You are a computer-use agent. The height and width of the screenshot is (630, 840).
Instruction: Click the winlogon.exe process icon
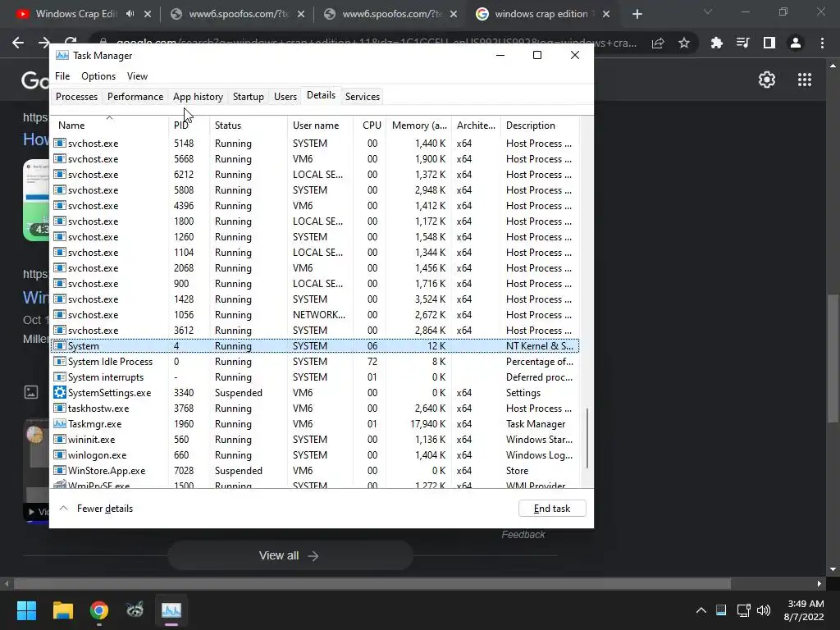pyautogui.click(x=60, y=454)
